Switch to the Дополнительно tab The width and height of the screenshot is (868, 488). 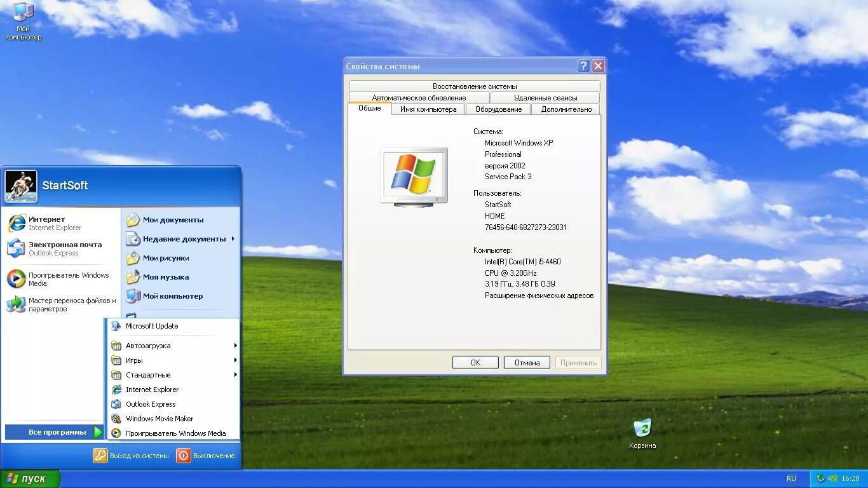(x=566, y=109)
